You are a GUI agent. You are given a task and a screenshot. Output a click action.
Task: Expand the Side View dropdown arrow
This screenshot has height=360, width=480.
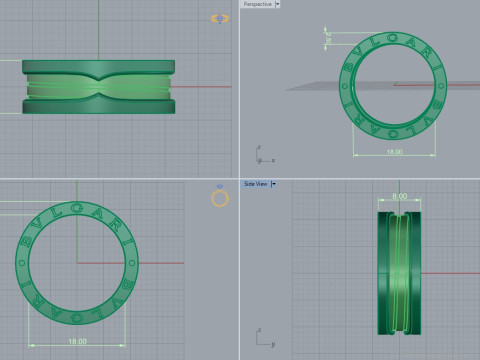273,184
